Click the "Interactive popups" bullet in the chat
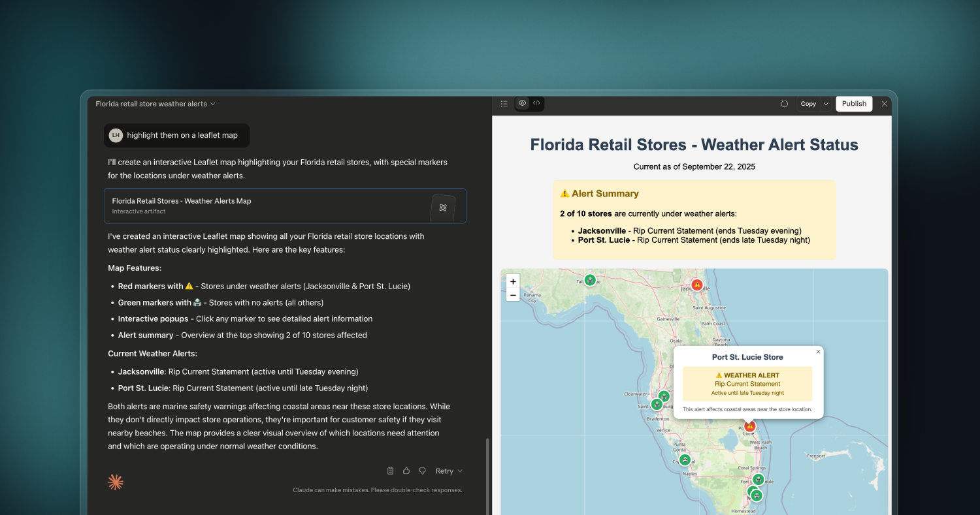Viewport: 980px width, 515px height. tap(245, 319)
